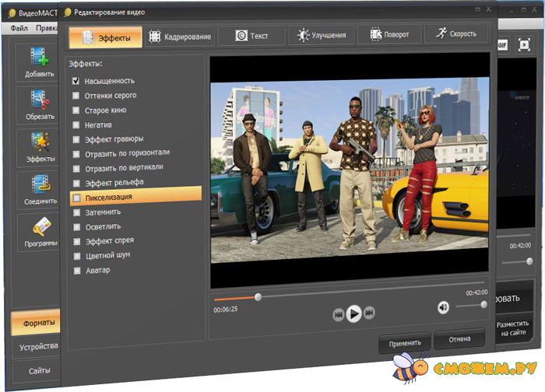Click the Добавить (add video) icon
This screenshot has height=392, width=545.
coord(39,57)
